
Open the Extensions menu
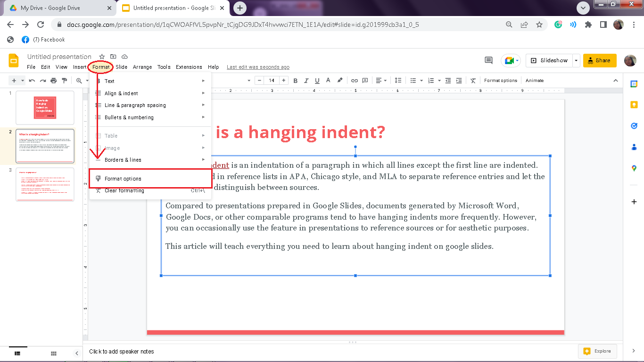189,67
